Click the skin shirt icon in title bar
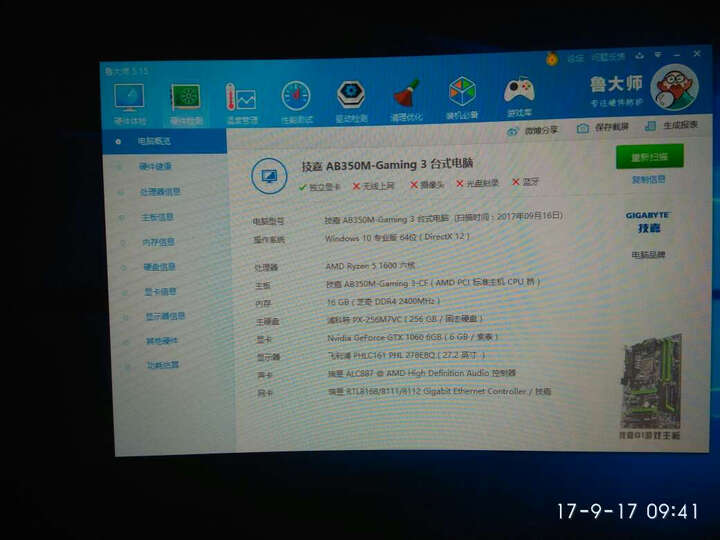The width and height of the screenshot is (720, 540). [639, 56]
